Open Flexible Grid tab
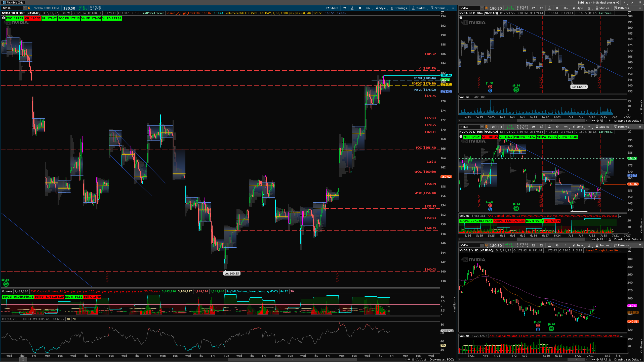 point(13,3)
